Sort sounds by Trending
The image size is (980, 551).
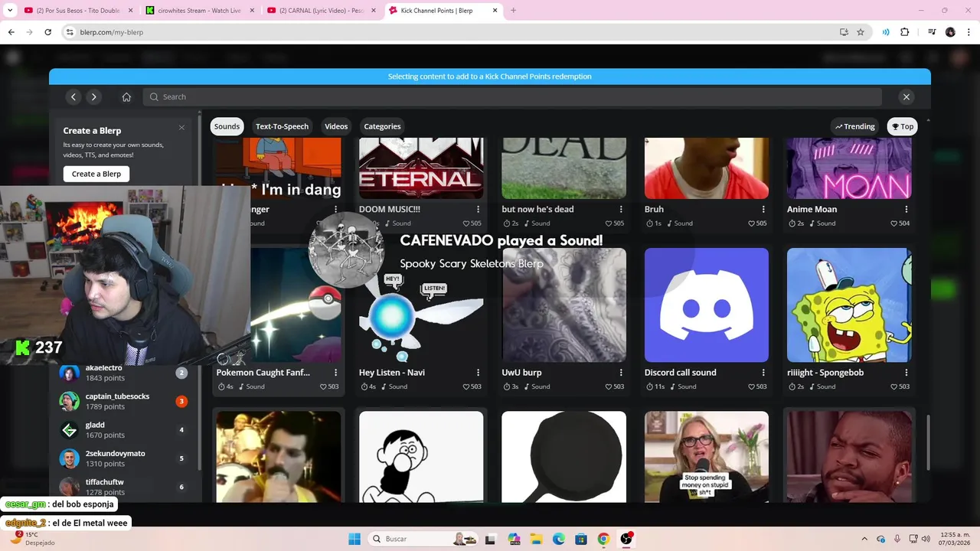coord(854,126)
